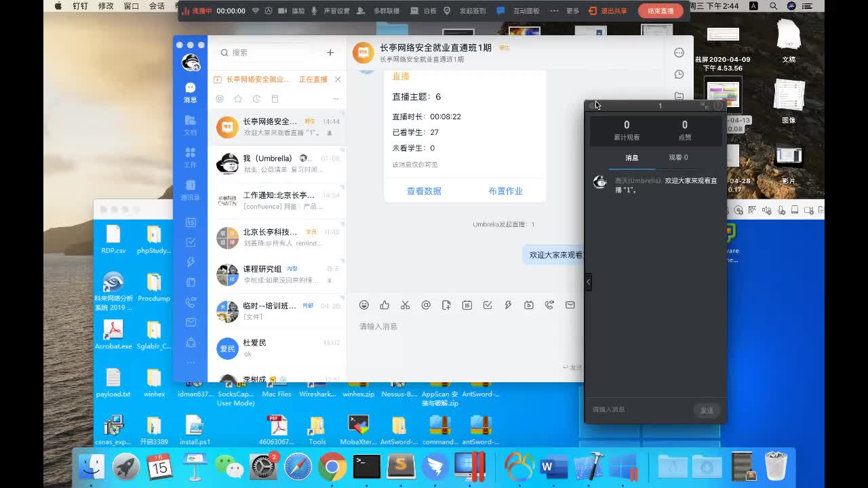The height and width of the screenshot is (488, 868).
Task: Open the calendar icon in DingTalk sidebar
Action: pos(191,222)
